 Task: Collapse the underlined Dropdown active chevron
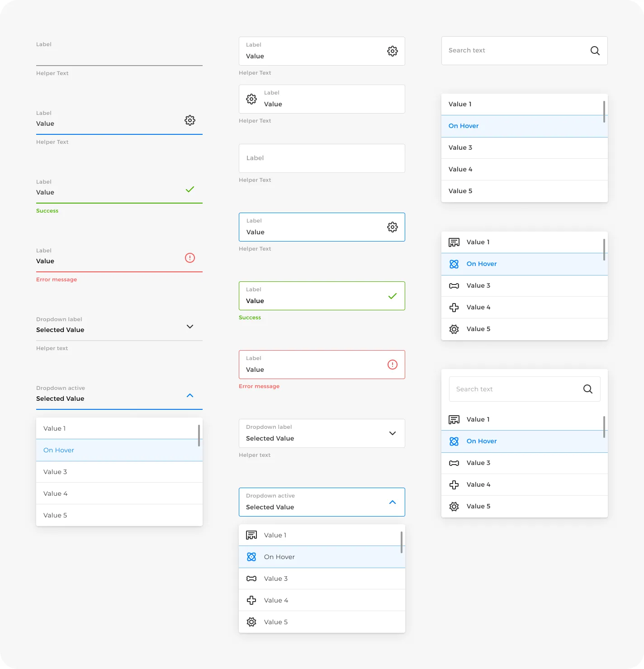click(x=190, y=395)
